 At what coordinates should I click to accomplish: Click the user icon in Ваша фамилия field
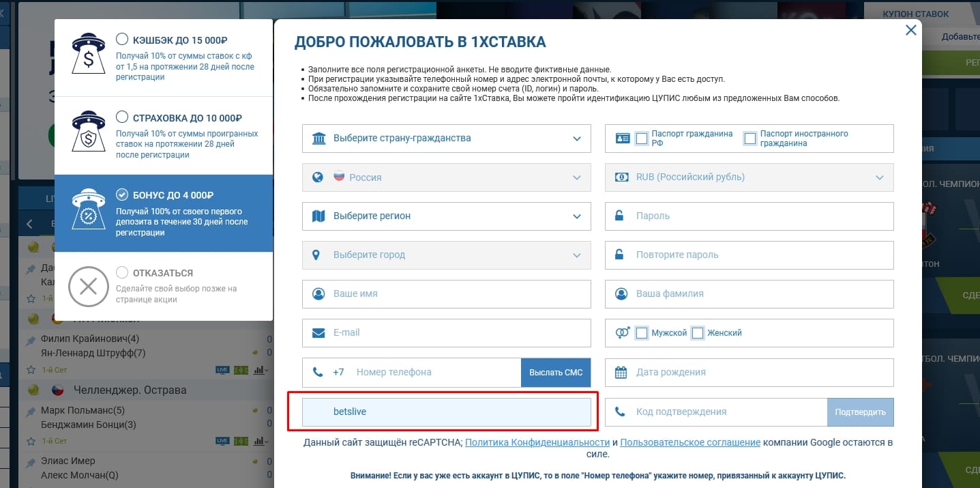tap(621, 294)
